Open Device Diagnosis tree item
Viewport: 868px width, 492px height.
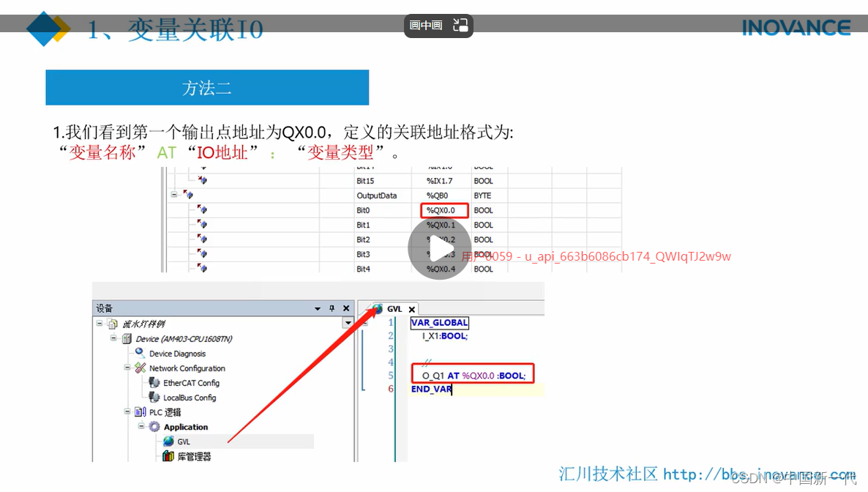tap(177, 354)
